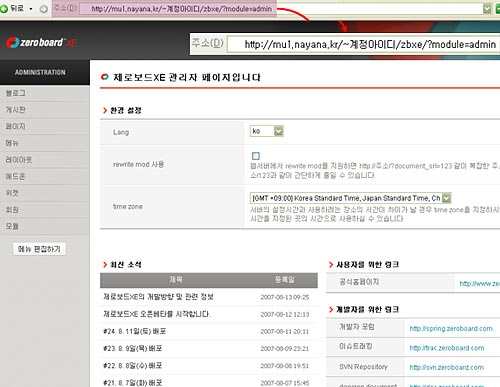Image resolution: width=500 pixels, height=387 pixels.
Task: Open news '#22. 8. 8일(수) 배포'
Action: 133,366
